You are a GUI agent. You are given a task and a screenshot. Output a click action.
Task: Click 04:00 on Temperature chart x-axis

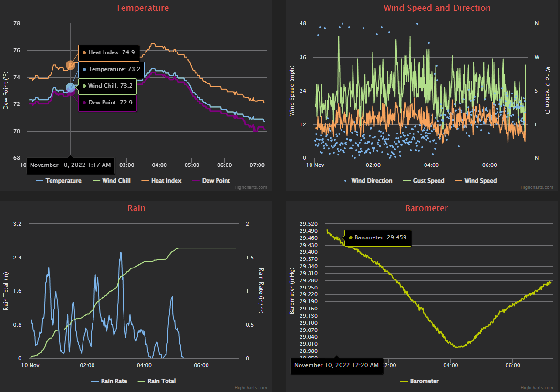click(x=159, y=165)
